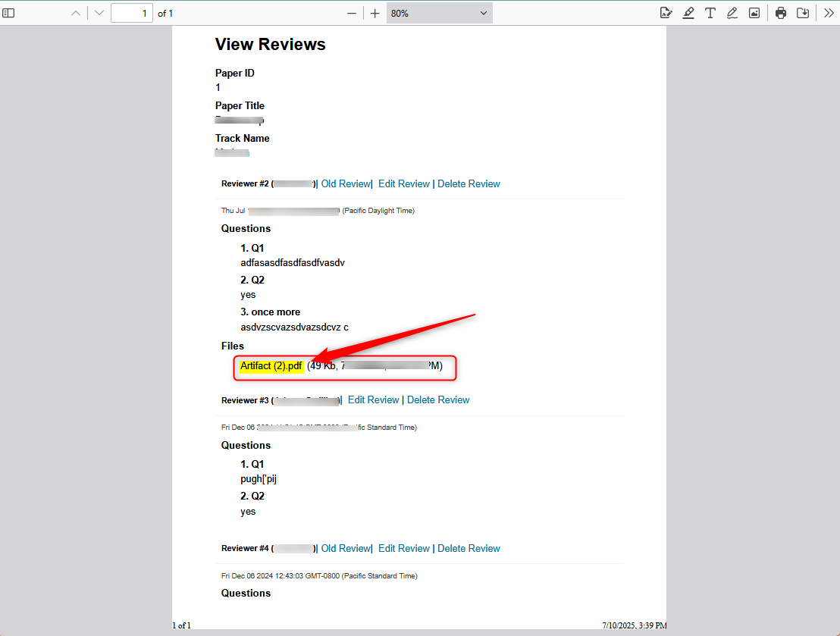Open the zoom percentage dropdown
840x636 pixels.
[x=439, y=12]
